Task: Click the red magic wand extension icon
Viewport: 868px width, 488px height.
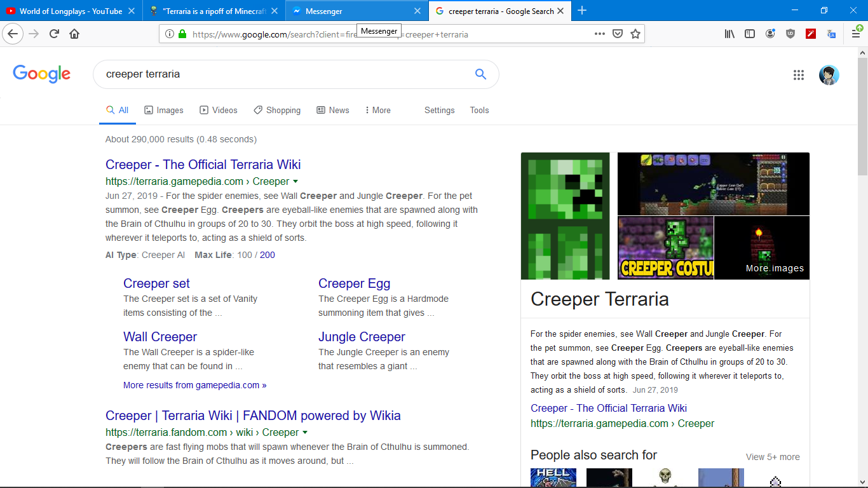Action: tap(811, 34)
